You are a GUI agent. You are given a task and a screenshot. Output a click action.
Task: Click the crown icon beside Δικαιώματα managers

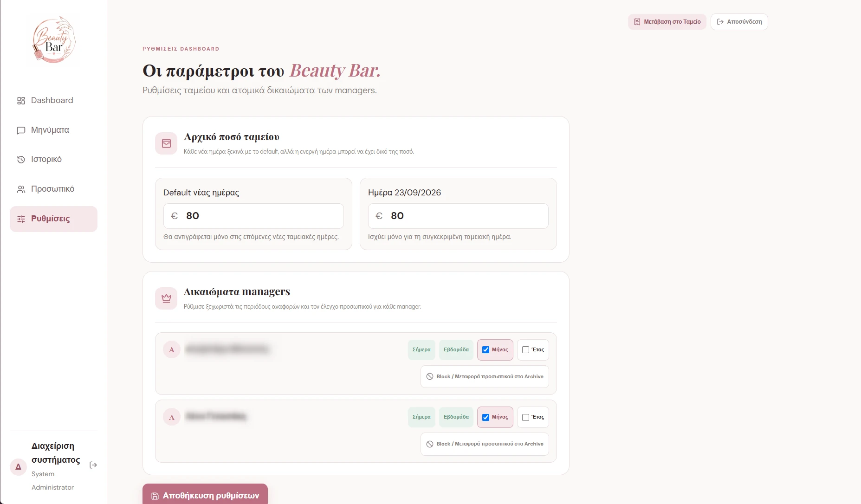[x=166, y=298]
